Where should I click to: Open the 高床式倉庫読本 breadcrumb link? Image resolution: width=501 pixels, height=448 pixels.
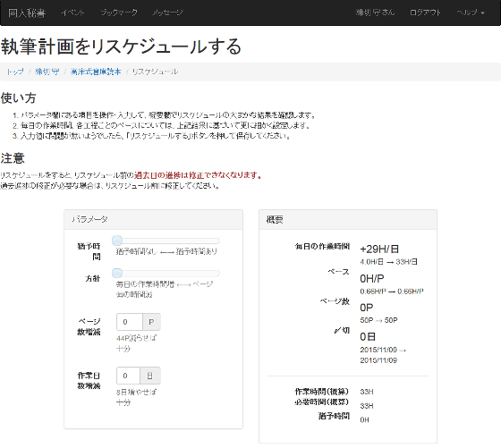[96, 72]
